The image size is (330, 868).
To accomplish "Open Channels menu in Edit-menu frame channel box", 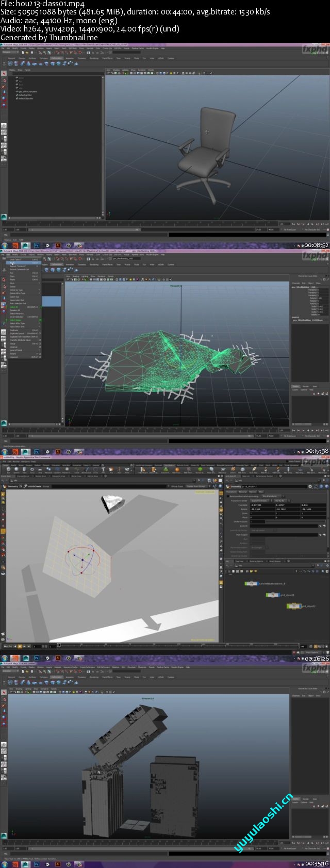I will [x=296, y=283].
